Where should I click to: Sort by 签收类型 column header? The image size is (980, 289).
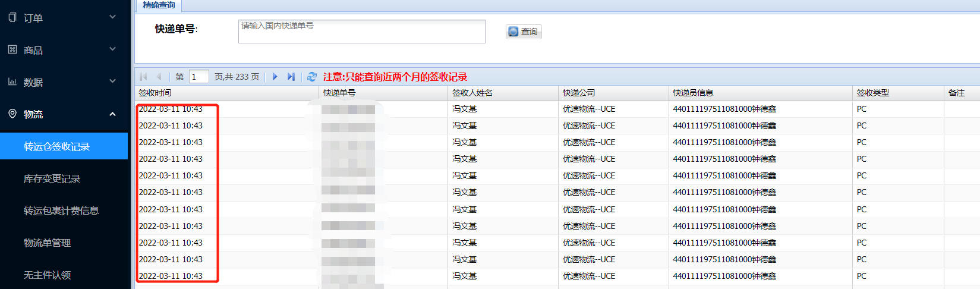[898, 93]
